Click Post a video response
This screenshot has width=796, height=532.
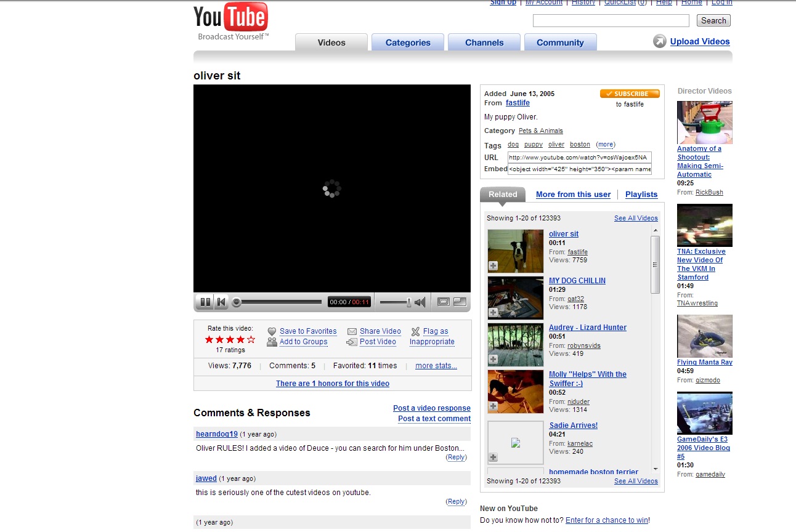click(432, 408)
